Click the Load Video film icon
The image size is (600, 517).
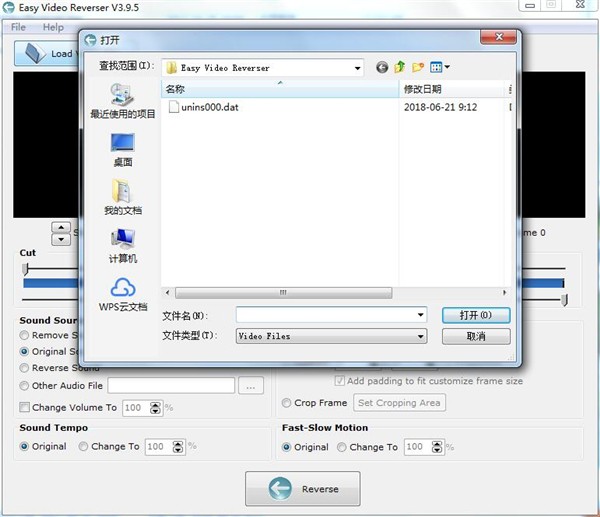[36, 53]
